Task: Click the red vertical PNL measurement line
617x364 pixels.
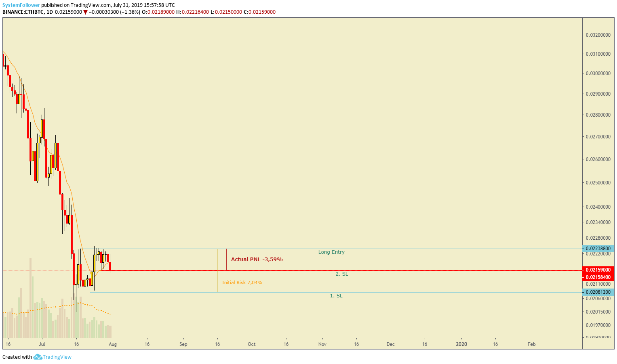Action: click(226, 259)
